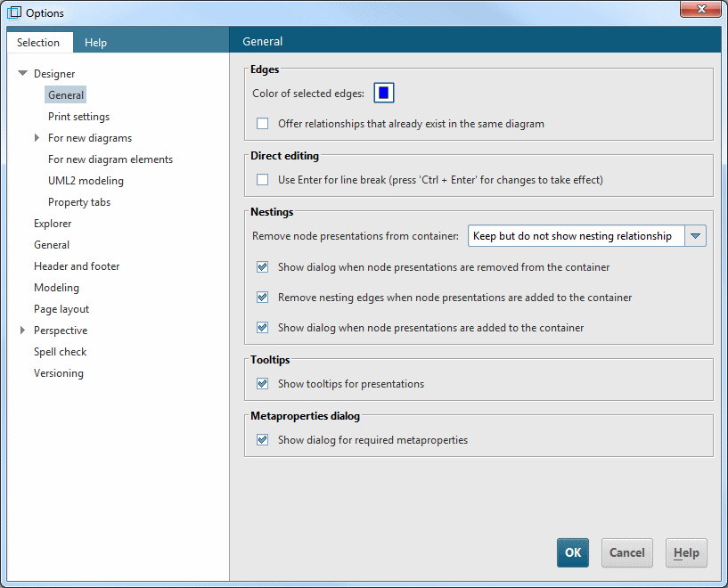The height and width of the screenshot is (588, 728).
Task: Enable Use Enter for line break
Action: 262,180
